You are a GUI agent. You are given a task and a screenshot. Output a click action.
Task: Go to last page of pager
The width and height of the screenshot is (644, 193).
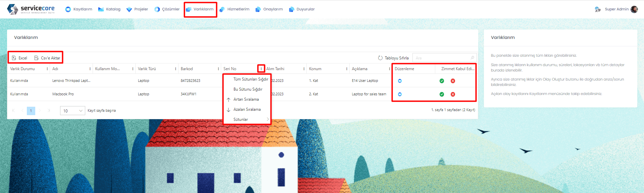click(49, 110)
